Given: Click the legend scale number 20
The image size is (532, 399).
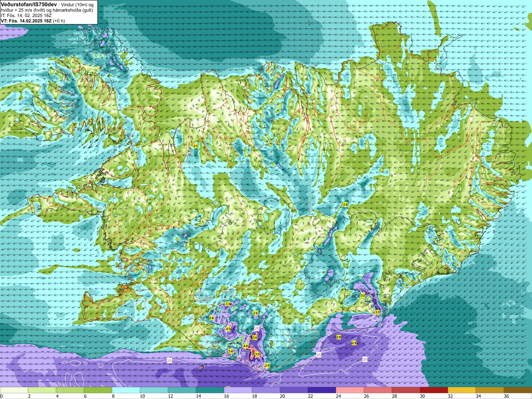Looking at the screenshot, I should pyautogui.click(x=282, y=396).
